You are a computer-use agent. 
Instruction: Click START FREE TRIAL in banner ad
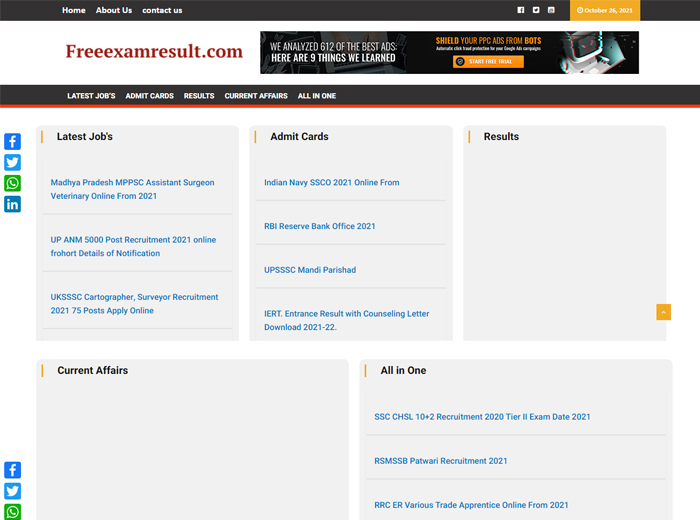488,62
